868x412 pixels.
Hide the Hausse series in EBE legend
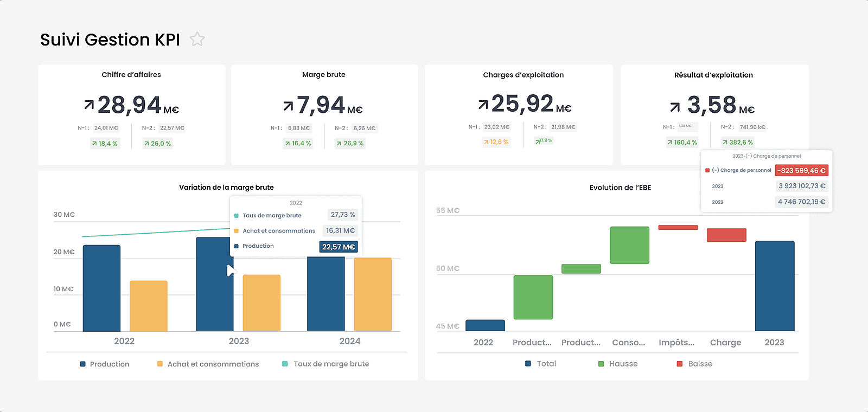coord(618,364)
